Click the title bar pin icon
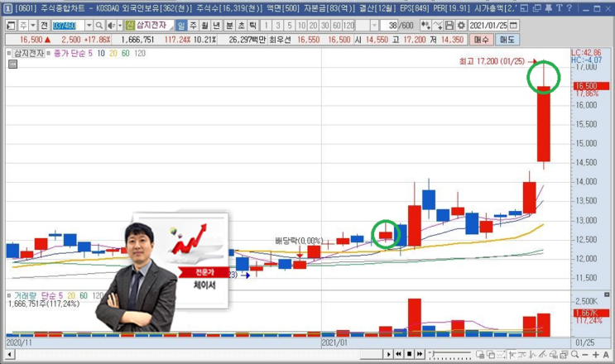The image size is (615, 364). coord(548,7)
